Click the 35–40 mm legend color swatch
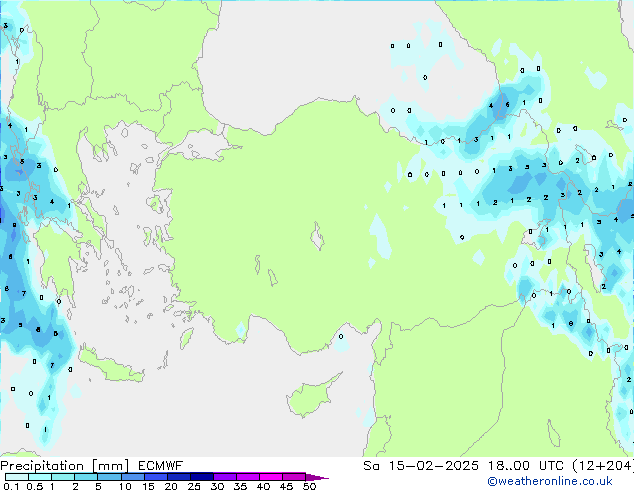The height and width of the screenshot is (490, 634). [248, 477]
